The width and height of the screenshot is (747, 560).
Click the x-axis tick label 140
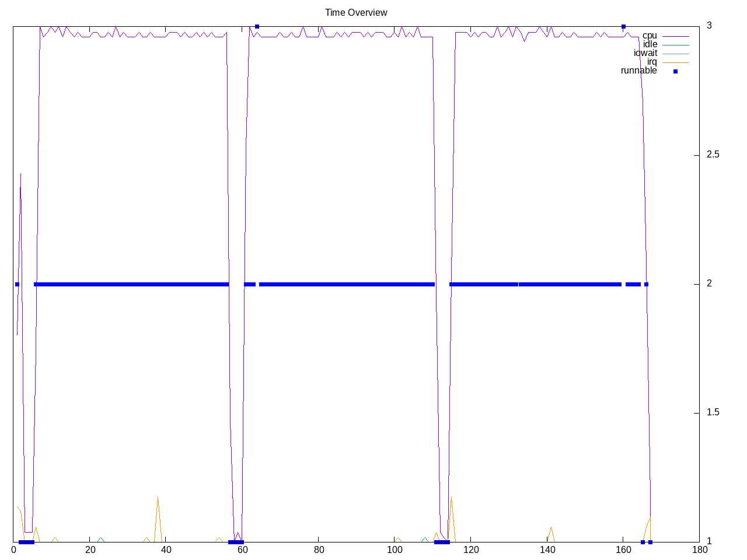(547, 549)
